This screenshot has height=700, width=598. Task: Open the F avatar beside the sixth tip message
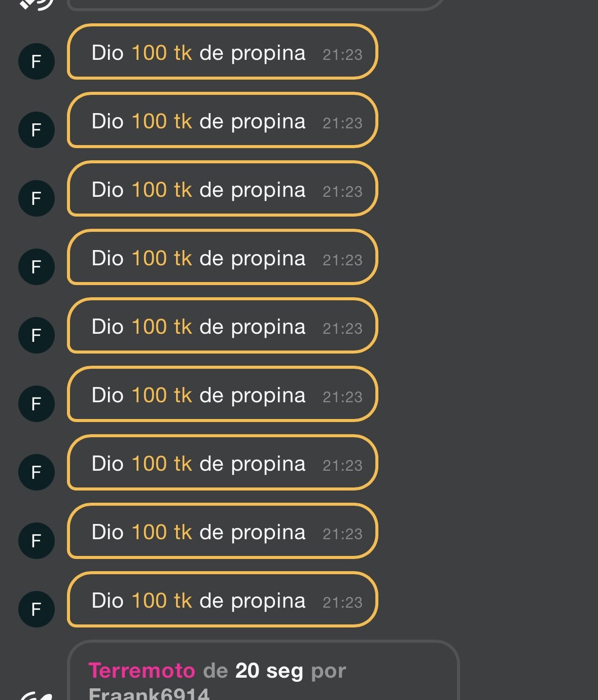pyautogui.click(x=37, y=404)
